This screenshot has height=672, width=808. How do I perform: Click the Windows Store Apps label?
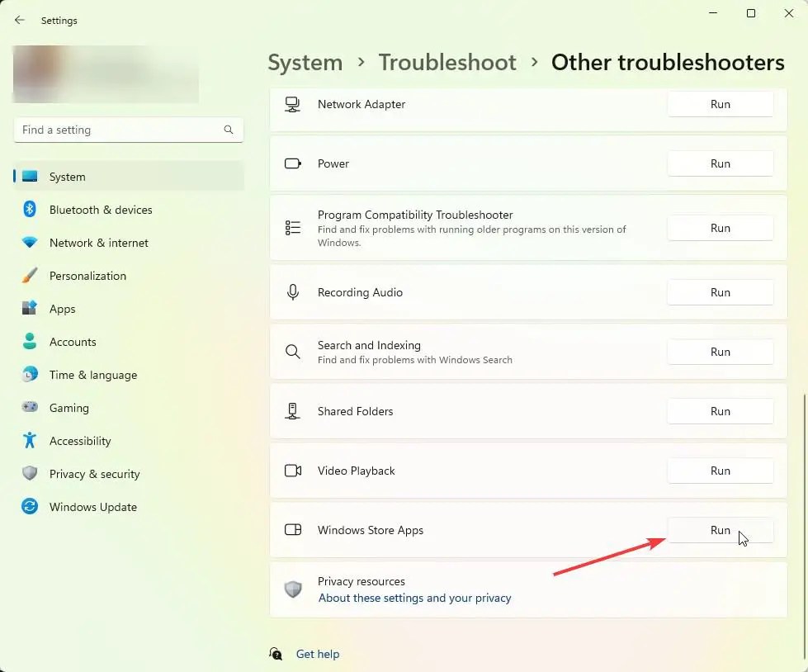tap(371, 530)
